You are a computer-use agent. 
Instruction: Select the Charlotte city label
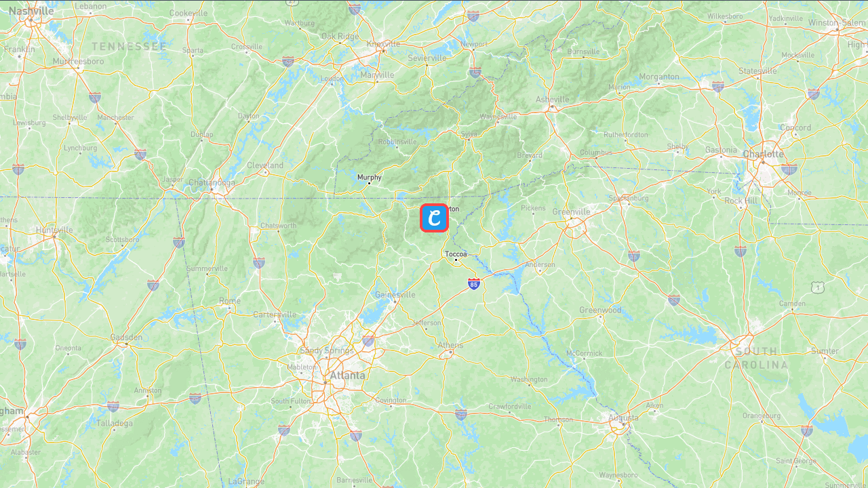(763, 154)
